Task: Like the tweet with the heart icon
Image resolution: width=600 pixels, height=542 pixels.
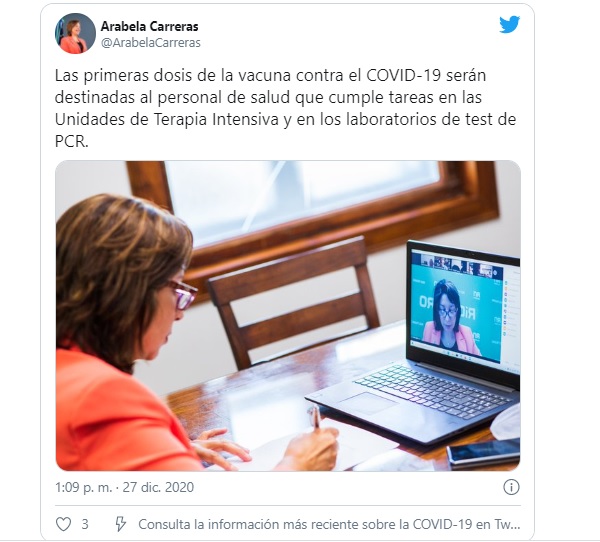Action: pos(64,524)
